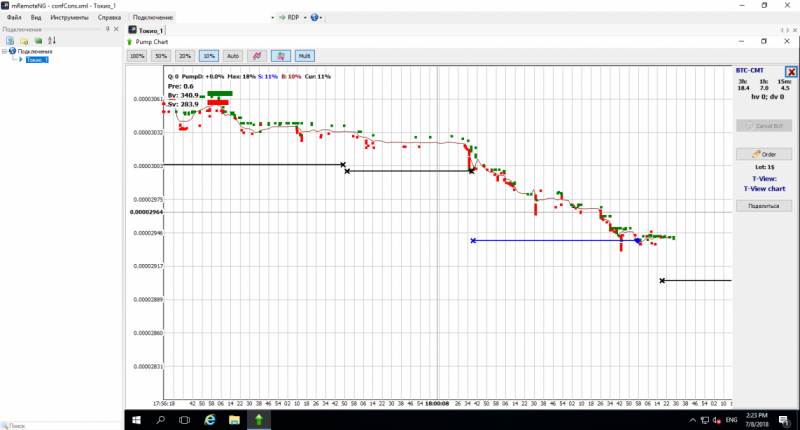Screen dimensions: 800x430
Task: Click the Pre: 0.6 text
Action: click(181, 86)
